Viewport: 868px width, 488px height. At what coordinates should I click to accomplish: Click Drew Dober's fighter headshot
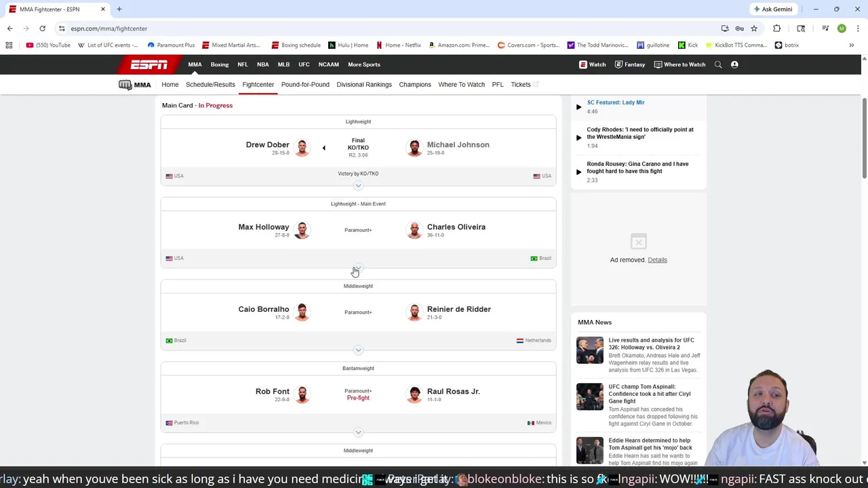[302, 148]
